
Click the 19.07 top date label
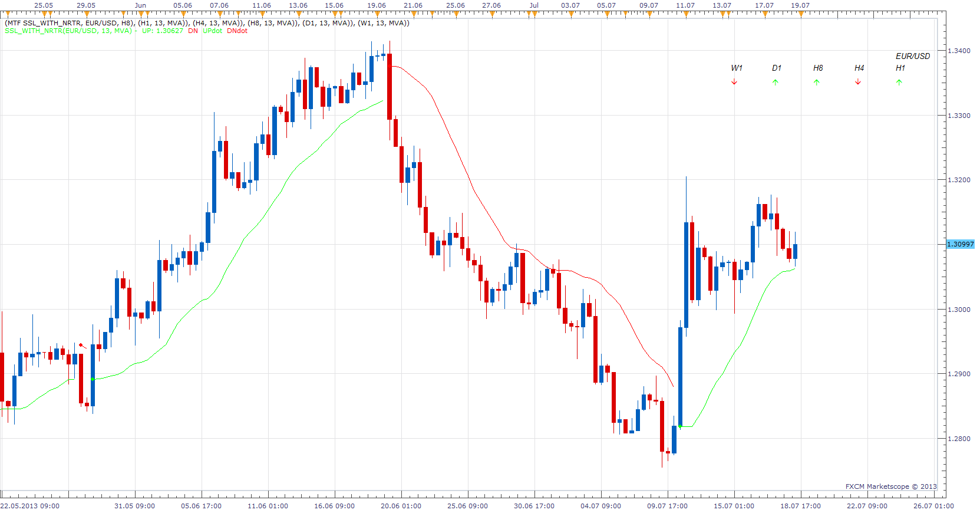(x=800, y=5)
